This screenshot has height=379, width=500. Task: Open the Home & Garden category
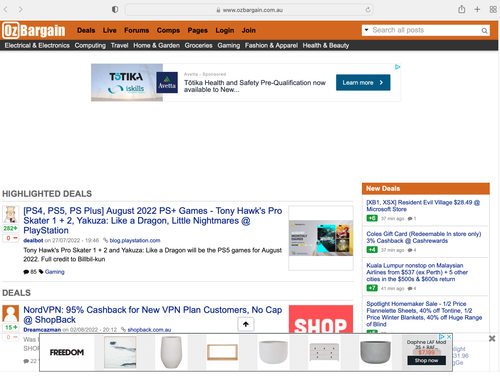click(156, 45)
